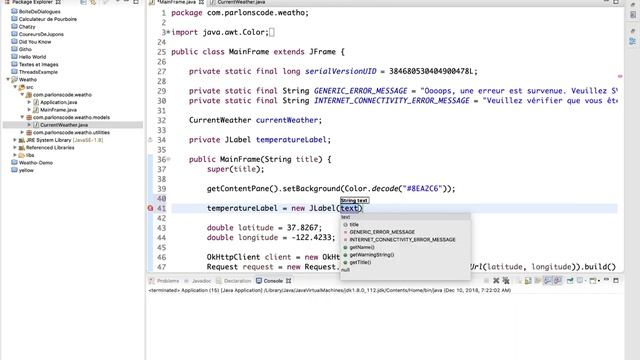Click the Collapse All icon in Package Explorer
The width and height of the screenshot is (640, 360).
point(83,2)
